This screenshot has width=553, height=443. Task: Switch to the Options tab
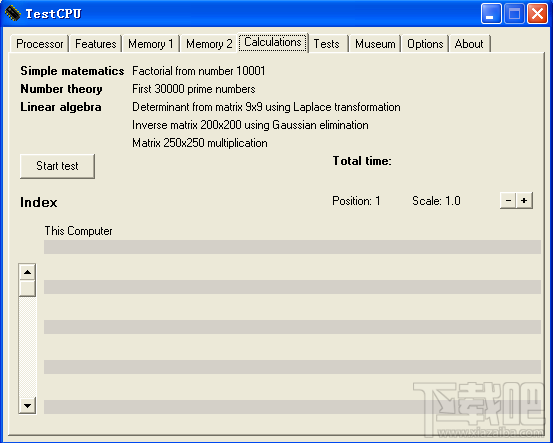pos(425,44)
